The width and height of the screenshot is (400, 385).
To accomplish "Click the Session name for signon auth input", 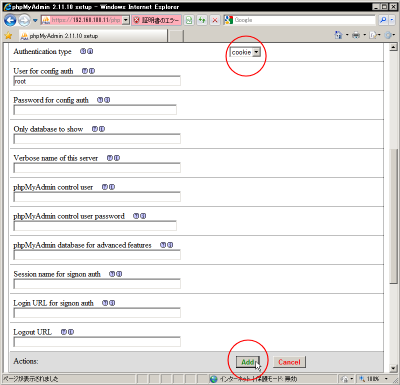I will [97, 284].
